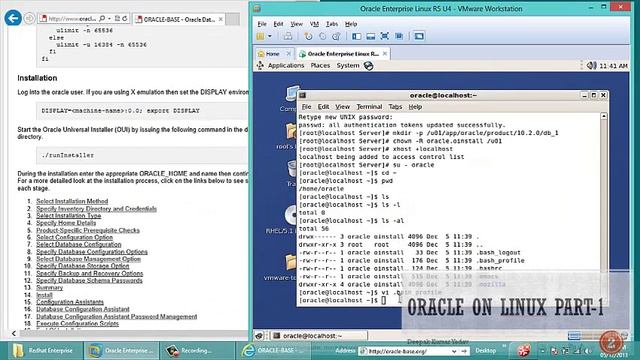Click the terminal scrollbar up arrow
This screenshot has width=640, height=360.
pos(604,116)
